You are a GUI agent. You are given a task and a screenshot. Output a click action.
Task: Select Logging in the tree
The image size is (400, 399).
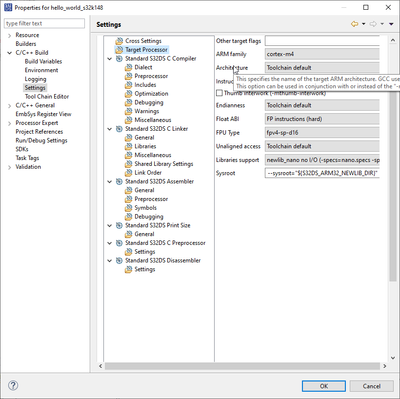click(x=35, y=79)
